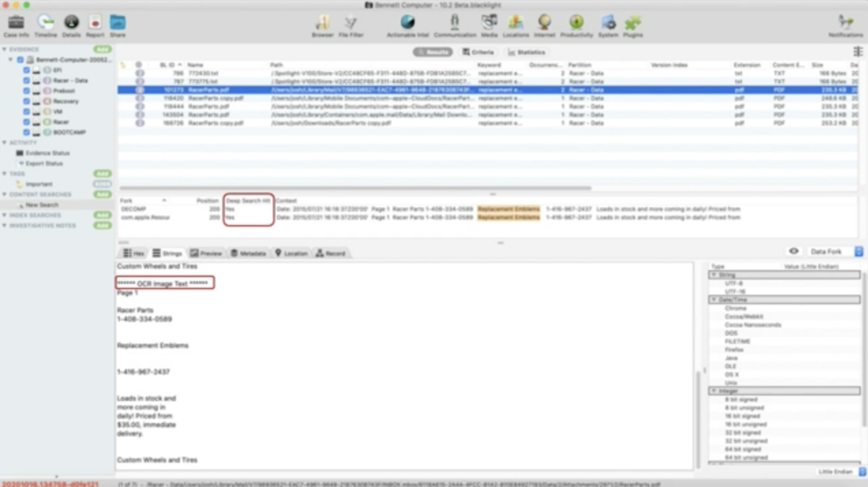Toggle the Recovery partition checkbox
868x487 pixels.
(x=26, y=102)
